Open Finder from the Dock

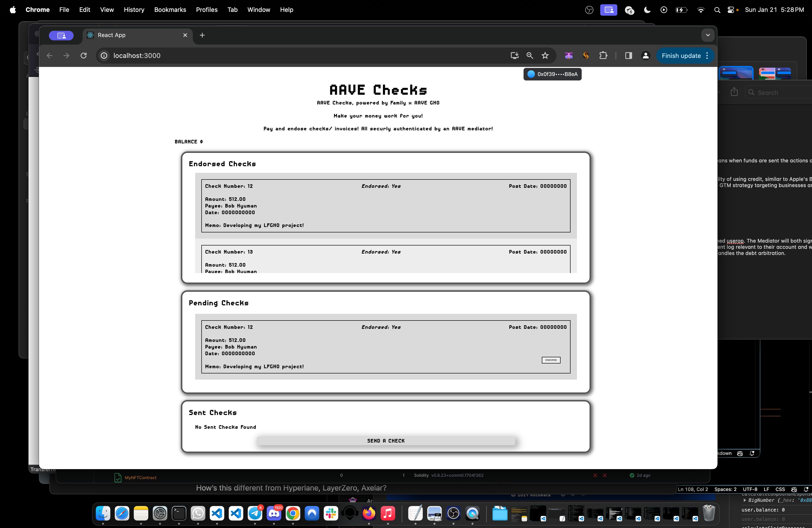[x=103, y=513]
